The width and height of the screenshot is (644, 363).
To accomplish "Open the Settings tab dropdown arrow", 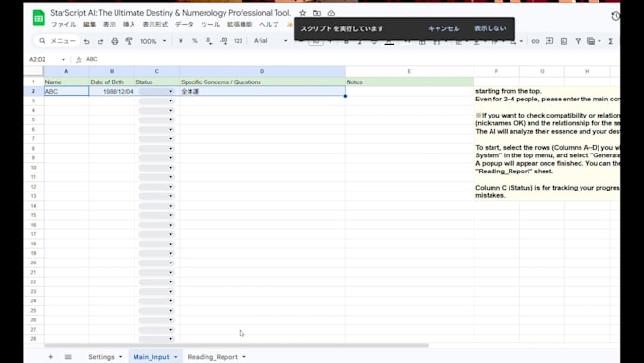I will click(121, 356).
